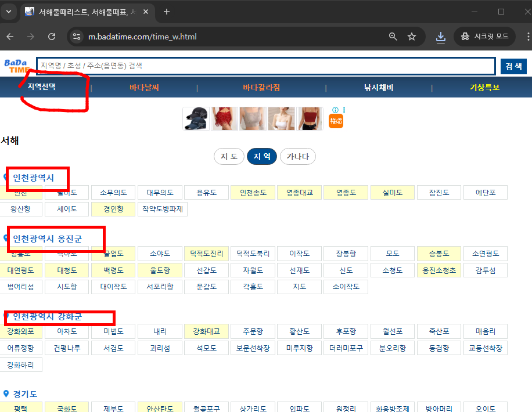The height and width of the screenshot is (412, 532).
Task: Click the Temu badge on the ad banner
Action: [x=335, y=122]
